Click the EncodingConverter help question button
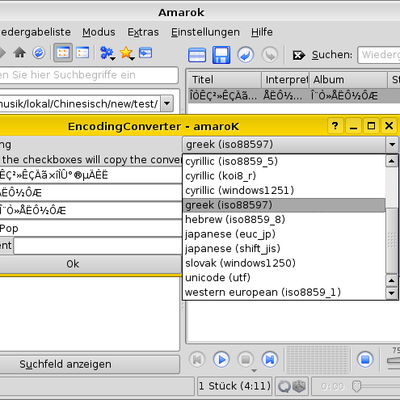400x400 pixels. click(335, 126)
